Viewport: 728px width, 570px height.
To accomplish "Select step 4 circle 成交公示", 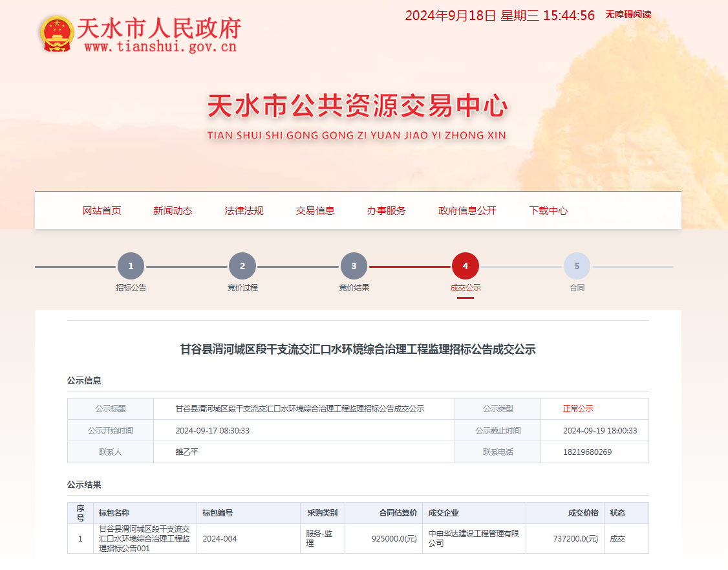I will [466, 266].
